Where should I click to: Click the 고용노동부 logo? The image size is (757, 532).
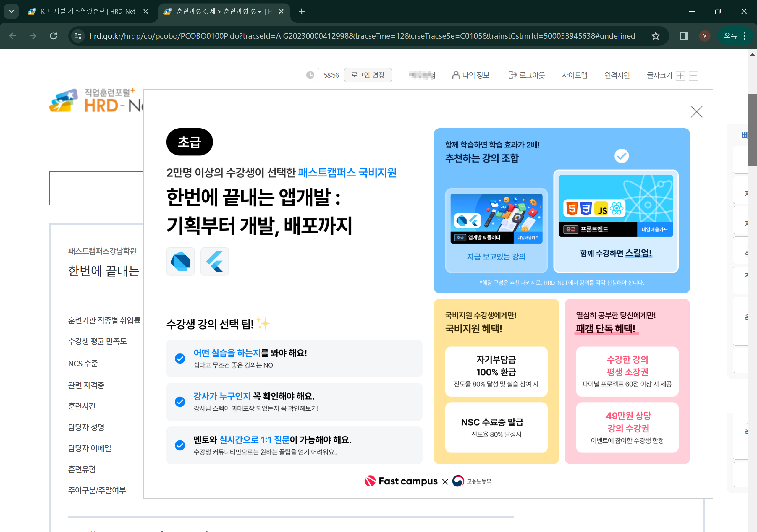(x=472, y=481)
